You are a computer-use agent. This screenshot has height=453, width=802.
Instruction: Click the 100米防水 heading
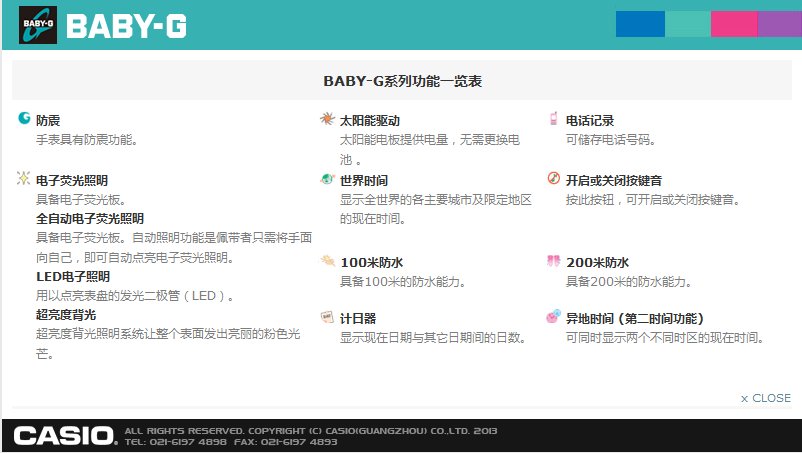[x=372, y=263]
